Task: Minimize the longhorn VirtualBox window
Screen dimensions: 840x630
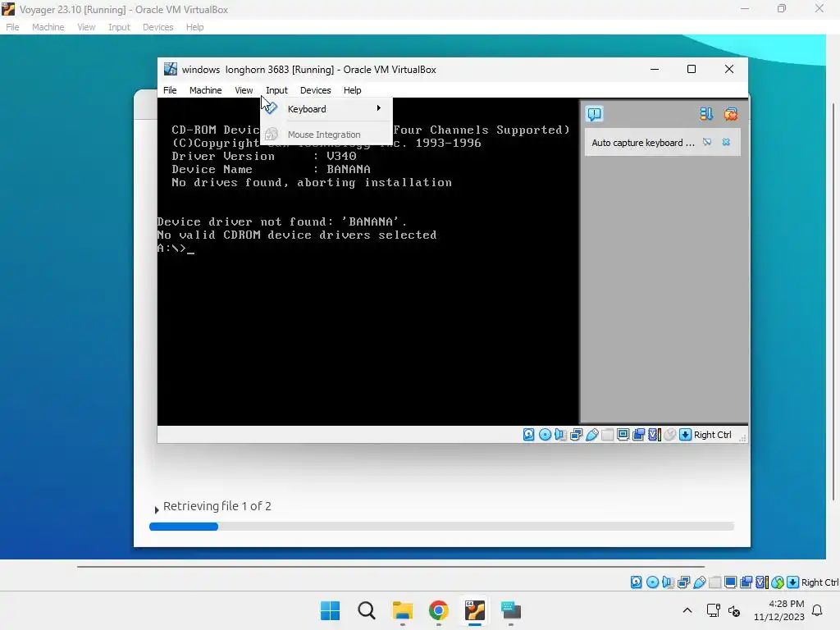Action: pyautogui.click(x=655, y=69)
